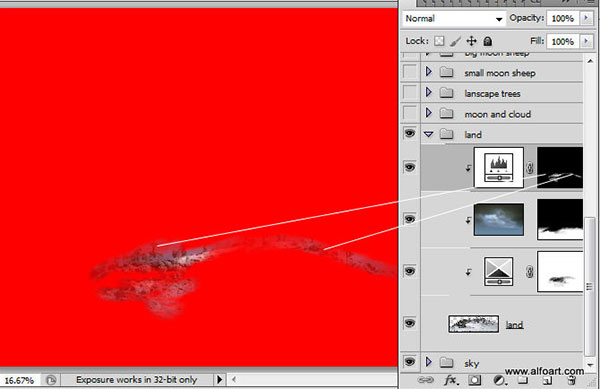Click the small moon sheep group name
This screenshot has height=389, width=600.
tap(500, 73)
